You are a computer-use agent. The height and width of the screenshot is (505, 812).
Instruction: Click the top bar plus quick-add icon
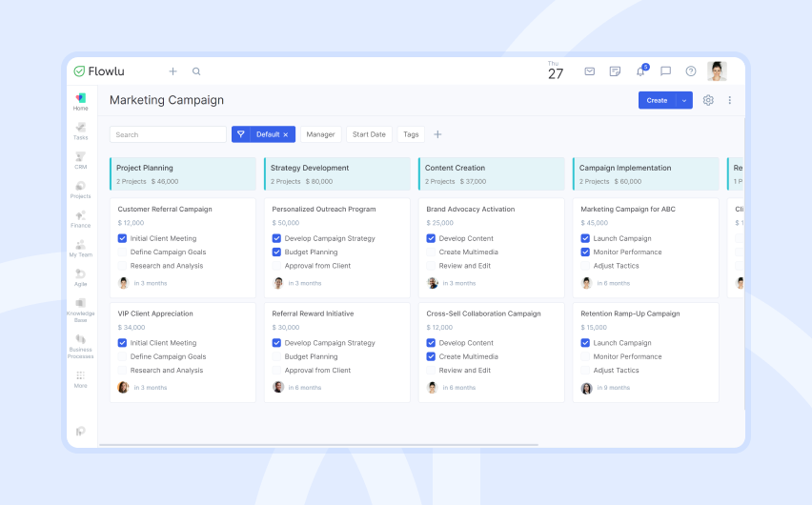[x=173, y=71]
